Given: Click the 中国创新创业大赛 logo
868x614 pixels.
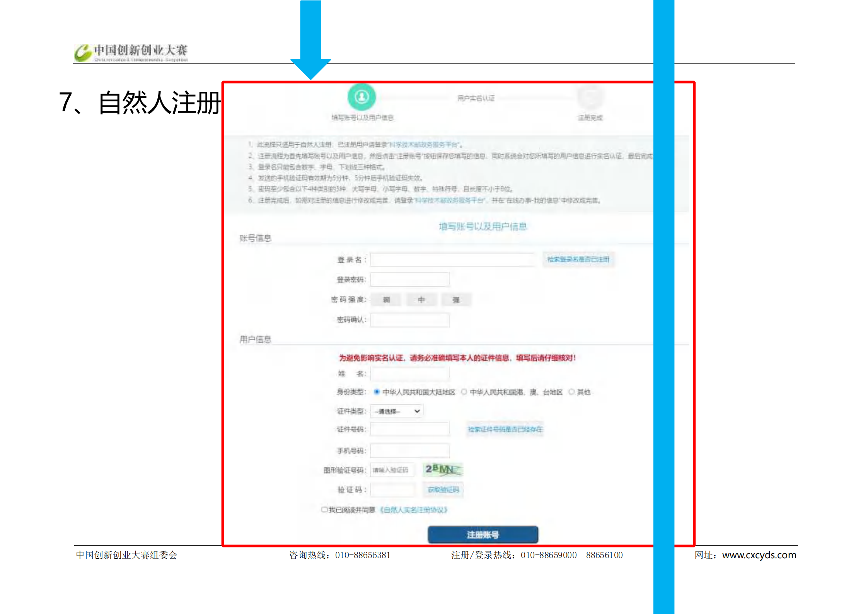Looking at the screenshot, I should [131, 53].
